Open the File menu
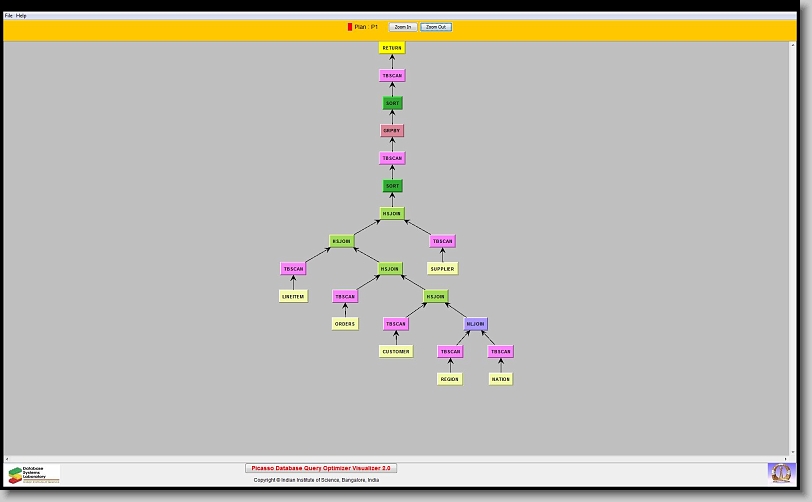The width and height of the screenshot is (812, 502). pos(9,16)
